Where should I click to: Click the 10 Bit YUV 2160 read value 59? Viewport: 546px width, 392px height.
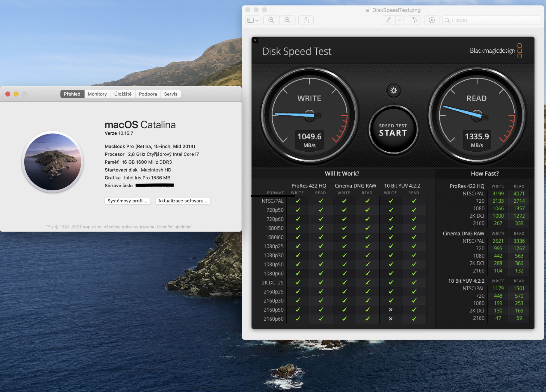(519, 318)
